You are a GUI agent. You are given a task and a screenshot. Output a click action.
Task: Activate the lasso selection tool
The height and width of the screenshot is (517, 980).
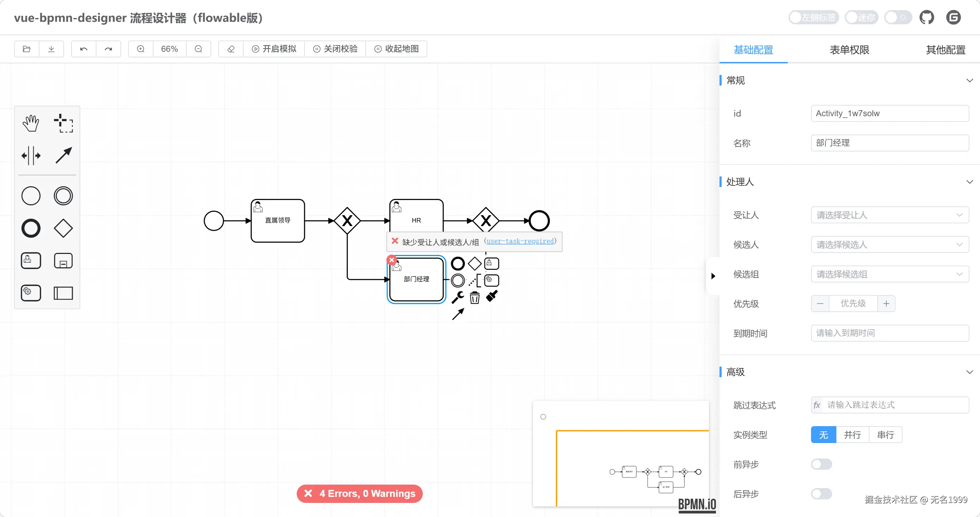(x=63, y=123)
